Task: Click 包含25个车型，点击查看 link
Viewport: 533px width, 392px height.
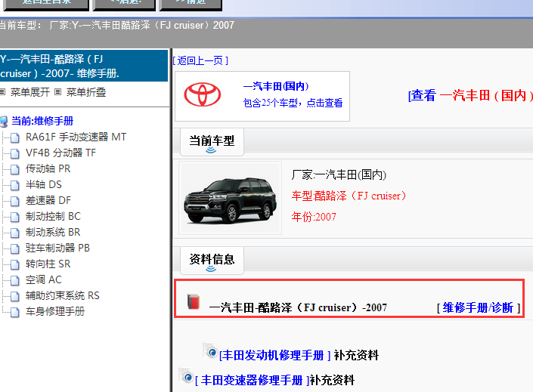Action: click(x=293, y=103)
